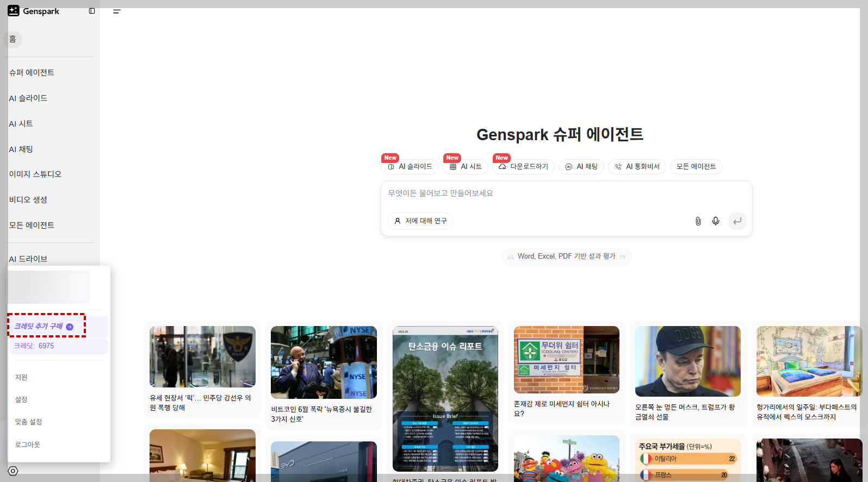This screenshot has width=868, height=482.
Task: Click the AI 슬라이드 chip above the prompt
Action: tap(410, 166)
